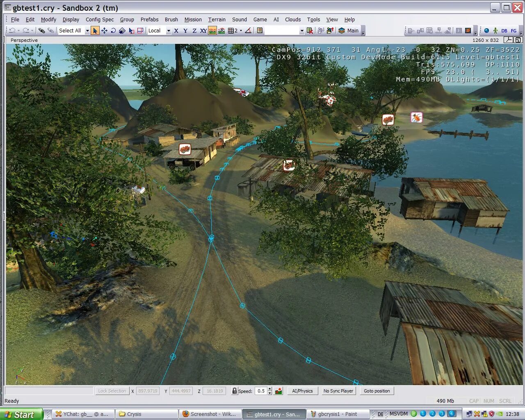This screenshot has width=525, height=420.
Task: Open the Undo history dropdown arrow
Action: pos(19,31)
